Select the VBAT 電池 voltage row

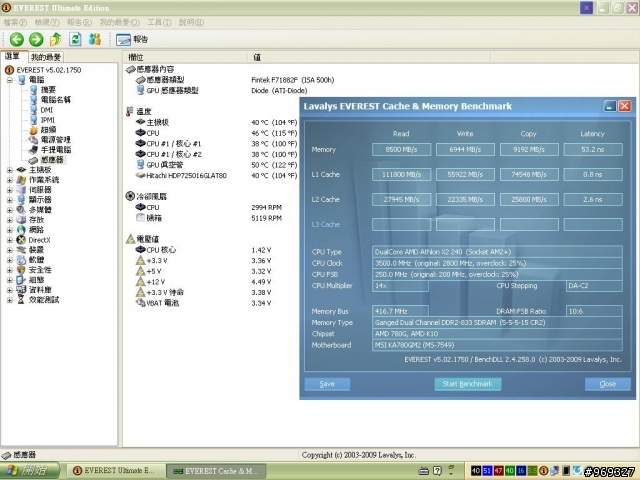point(203,303)
